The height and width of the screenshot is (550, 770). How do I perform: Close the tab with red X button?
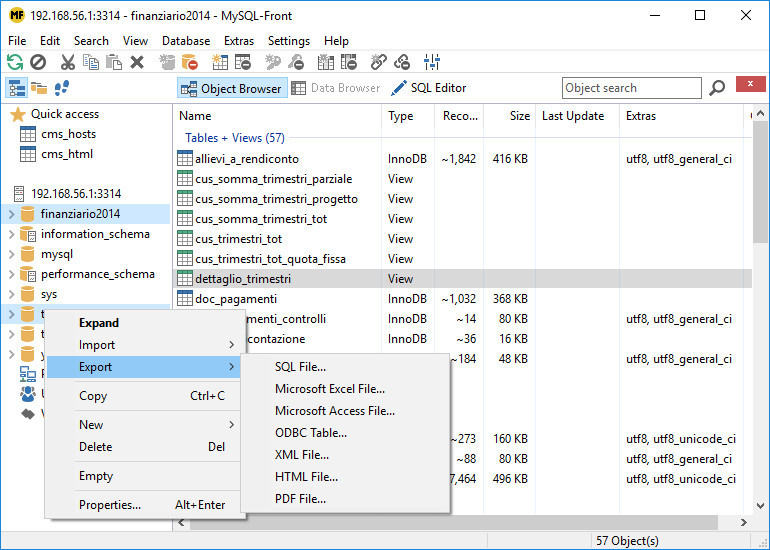pos(750,84)
